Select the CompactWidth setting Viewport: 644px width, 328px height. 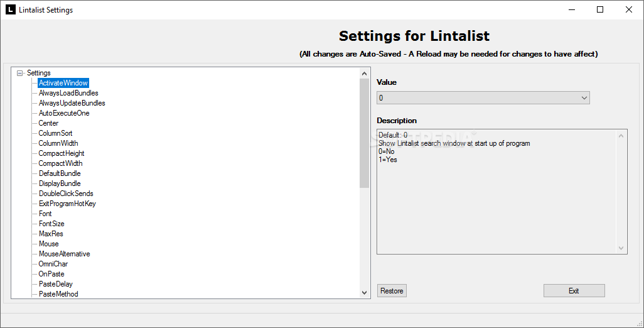coord(60,163)
